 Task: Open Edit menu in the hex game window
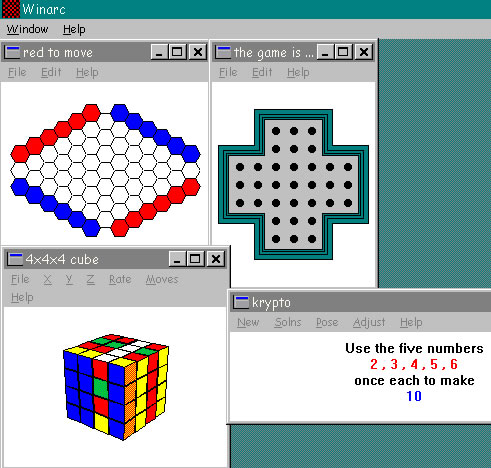click(51, 72)
